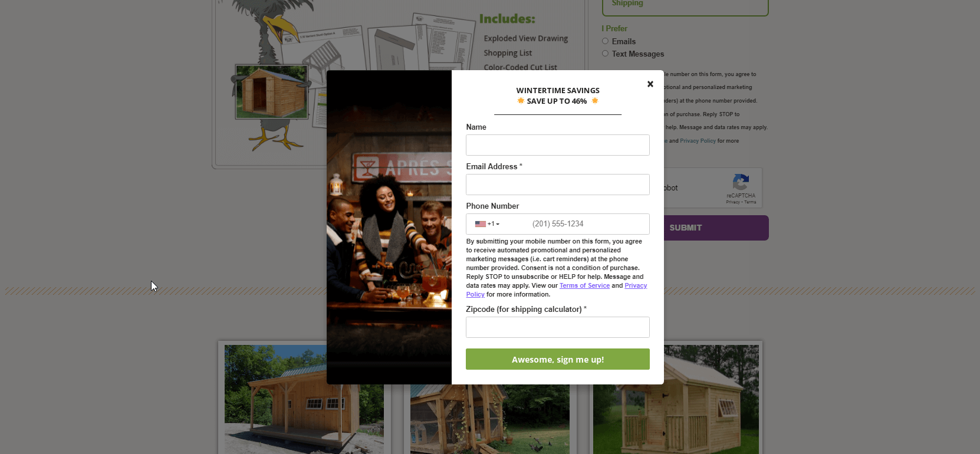This screenshot has height=454, width=980.
Task: Open the background form Privacy Policy link
Action: pos(698,141)
